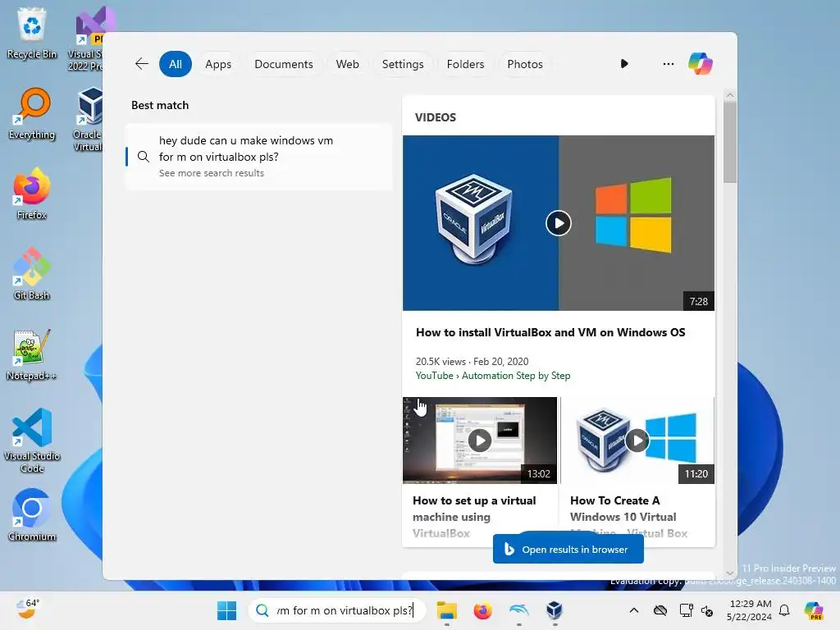
Task: Play the 7:28 VirtualBox install video
Action: pos(558,223)
